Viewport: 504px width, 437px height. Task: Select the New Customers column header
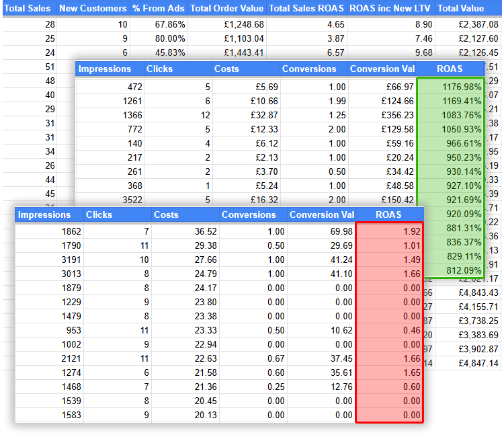[93, 9]
